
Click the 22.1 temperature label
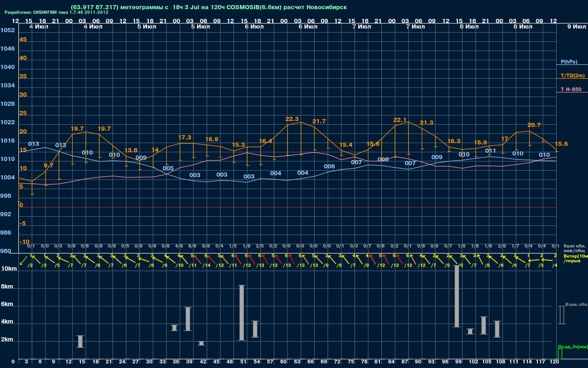click(400, 120)
